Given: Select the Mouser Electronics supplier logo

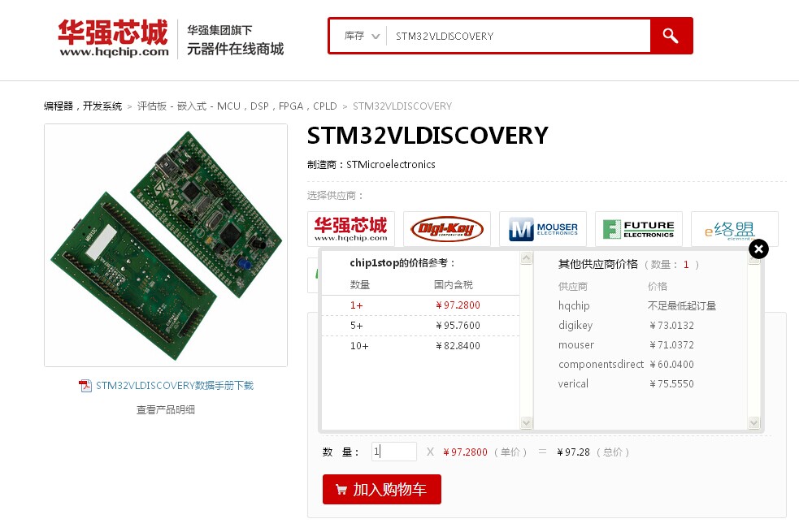Looking at the screenshot, I should click(543, 229).
